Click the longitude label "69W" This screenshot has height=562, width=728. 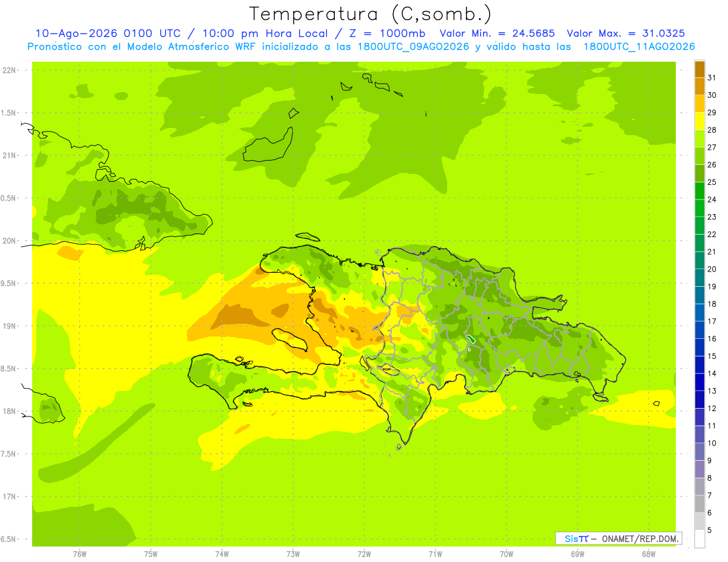click(578, 554)
